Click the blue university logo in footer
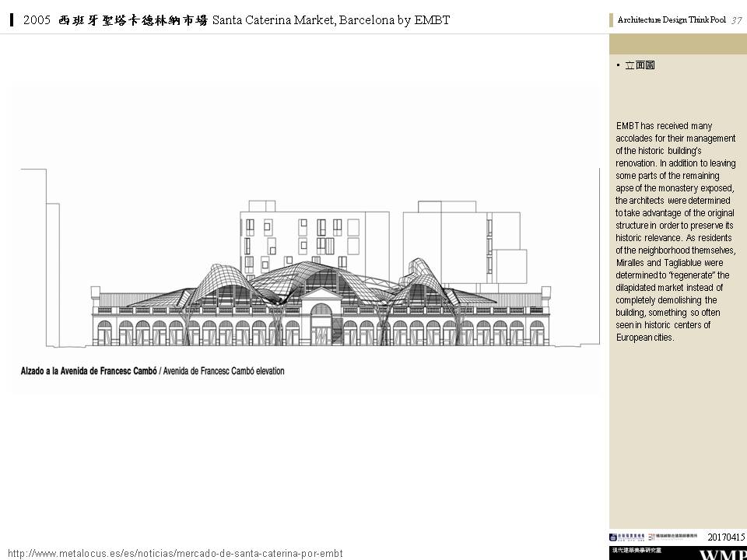The width and height of the screenshot is (747, 560). [627, 537]
